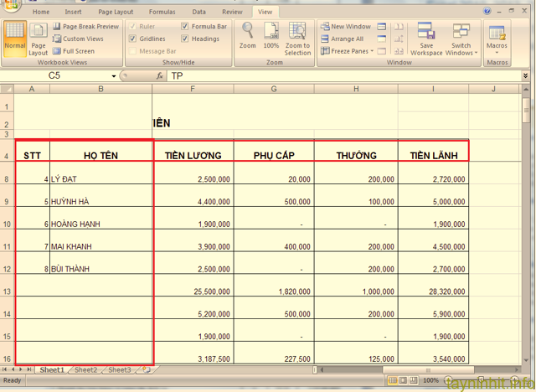This screenshot has height=392, width=536.
Task: Switch to Normal workbook view
Action: coord(14,38)
